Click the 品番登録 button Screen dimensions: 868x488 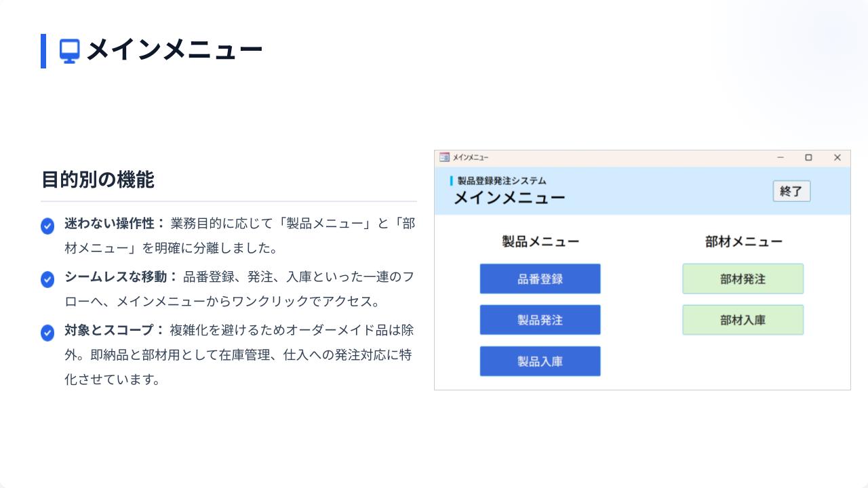(540, 279)
